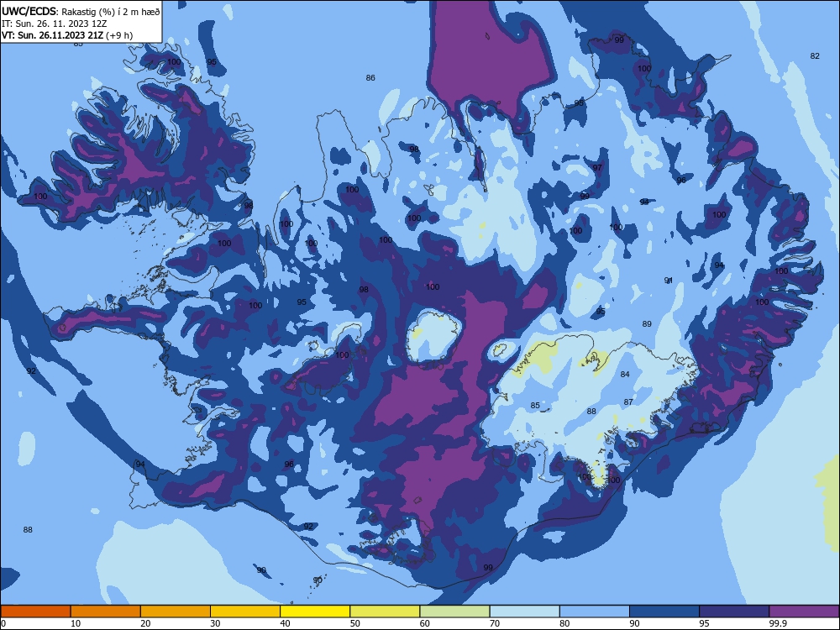Click the dark orange 0–10 legend swatch
The width and height of the screenshot is (840, 630).
pos(35,612)
